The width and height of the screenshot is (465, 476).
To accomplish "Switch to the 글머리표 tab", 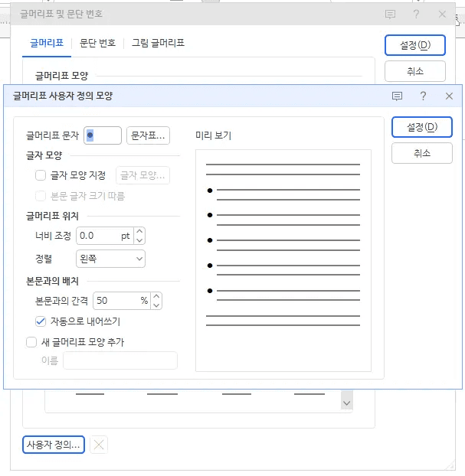I will coord(47,43).
